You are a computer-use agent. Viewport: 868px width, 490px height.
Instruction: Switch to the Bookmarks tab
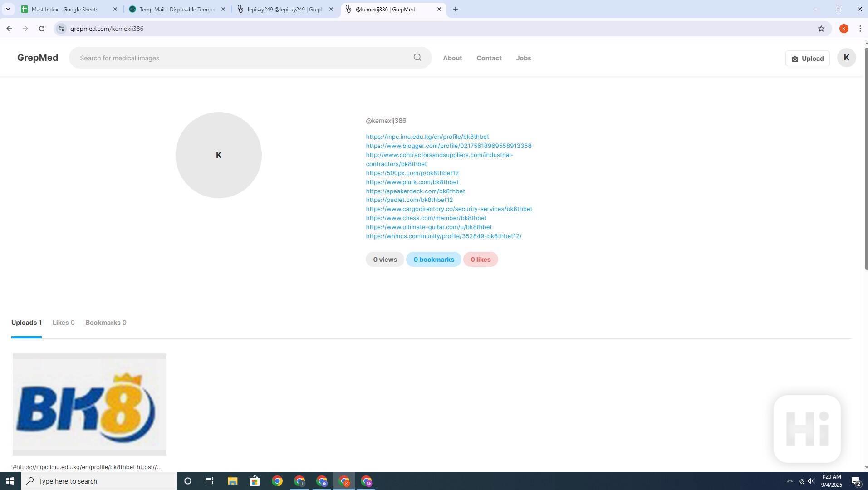tap(106, 323)
